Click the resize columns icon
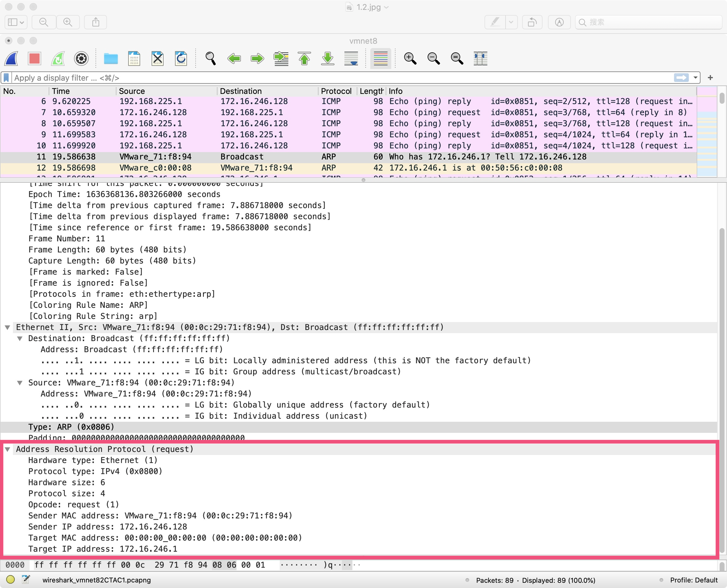This screenshot has height=588, width=727. point(480,58)
